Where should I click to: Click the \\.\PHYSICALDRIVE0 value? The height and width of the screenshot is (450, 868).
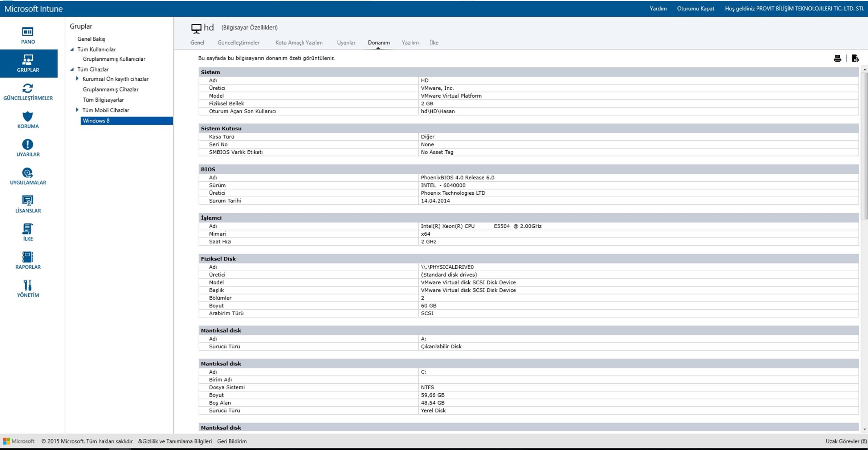tap(447, 267)
